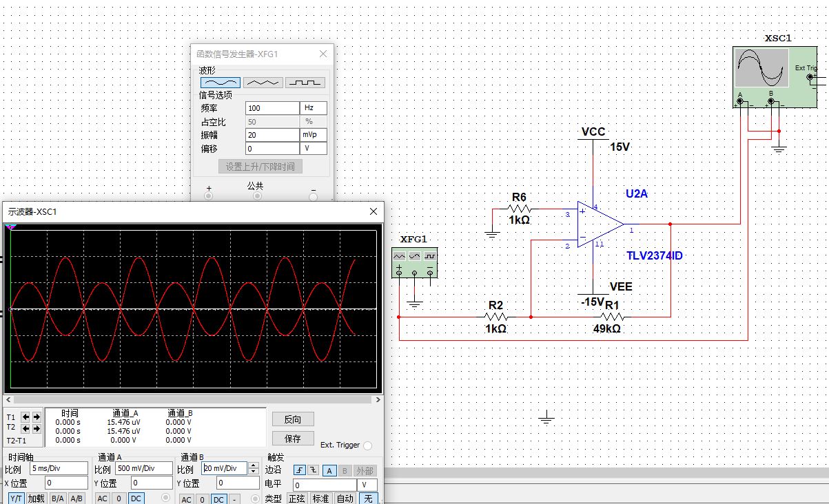Screen dimensions: 829x504
Task: Set channel A coupling to 0
Action: click(119, 498)
